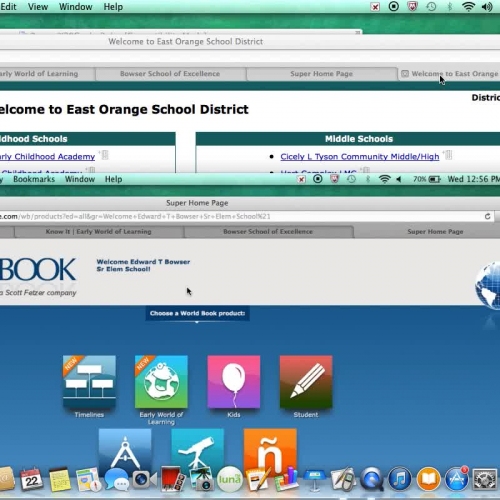
Task: Select the Bowser School of Excellence tab below the URL bar
Action: click(x=268, y=231)
